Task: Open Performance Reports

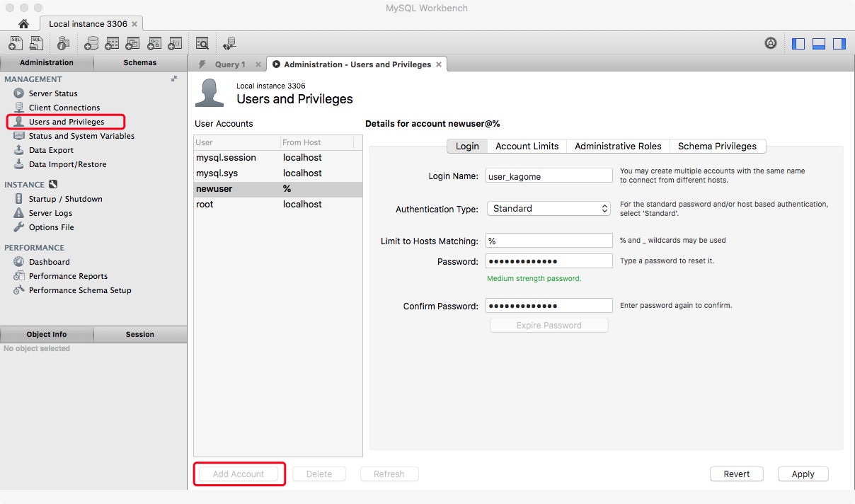Action: [68, 276]
